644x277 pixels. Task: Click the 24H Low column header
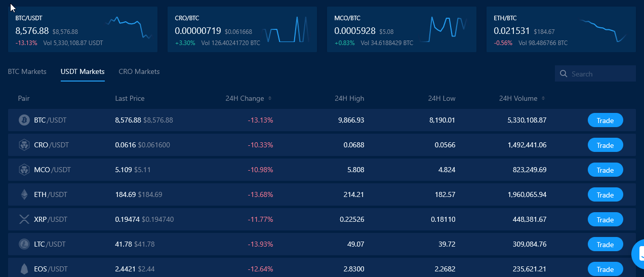[441, 98]
